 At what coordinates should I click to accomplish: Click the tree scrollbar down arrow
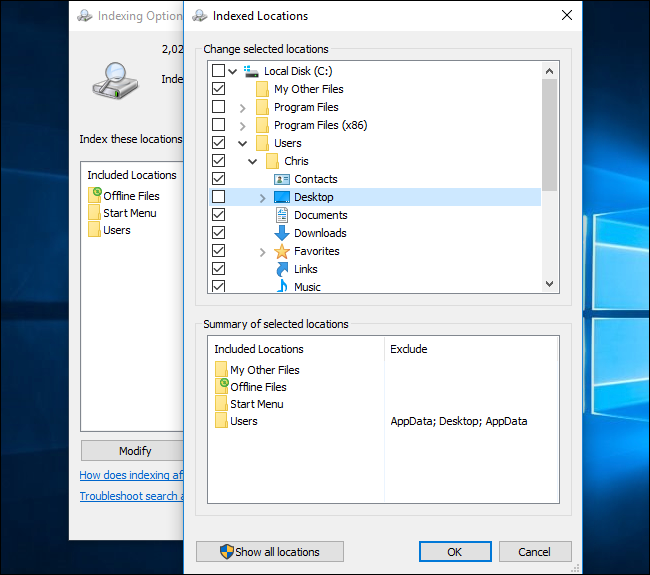(550, 284)
